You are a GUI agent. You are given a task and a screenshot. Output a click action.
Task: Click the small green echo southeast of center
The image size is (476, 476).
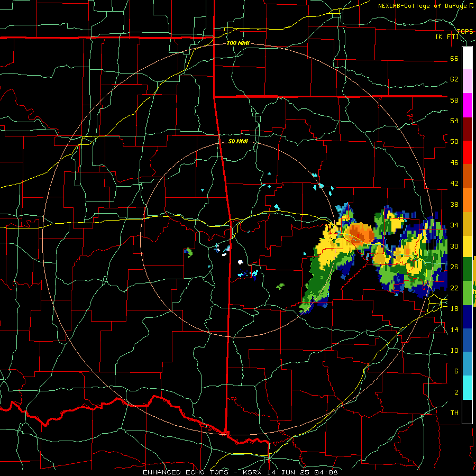[x=280, y=286]
